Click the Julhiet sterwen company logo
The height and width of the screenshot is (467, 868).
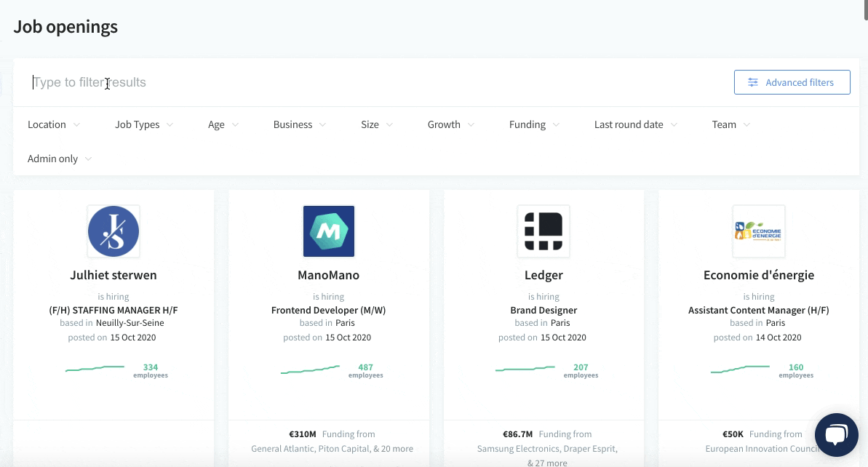[114, 231]
